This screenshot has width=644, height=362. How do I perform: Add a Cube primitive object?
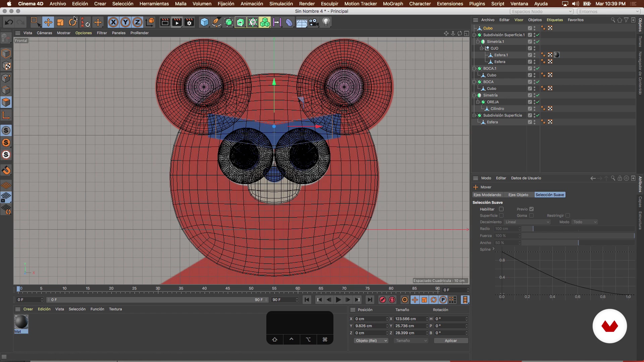click(204, 22)
